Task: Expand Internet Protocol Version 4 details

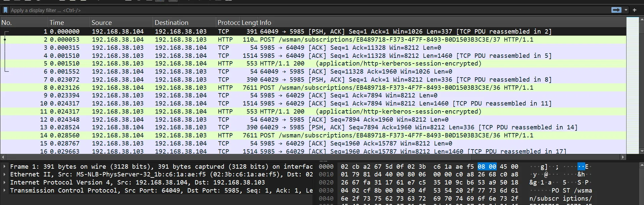Action: [4, 182]
